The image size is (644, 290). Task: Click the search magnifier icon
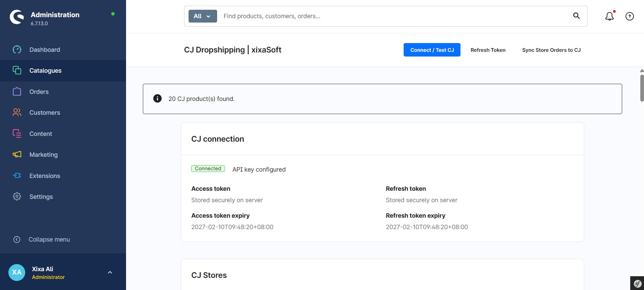576,16
